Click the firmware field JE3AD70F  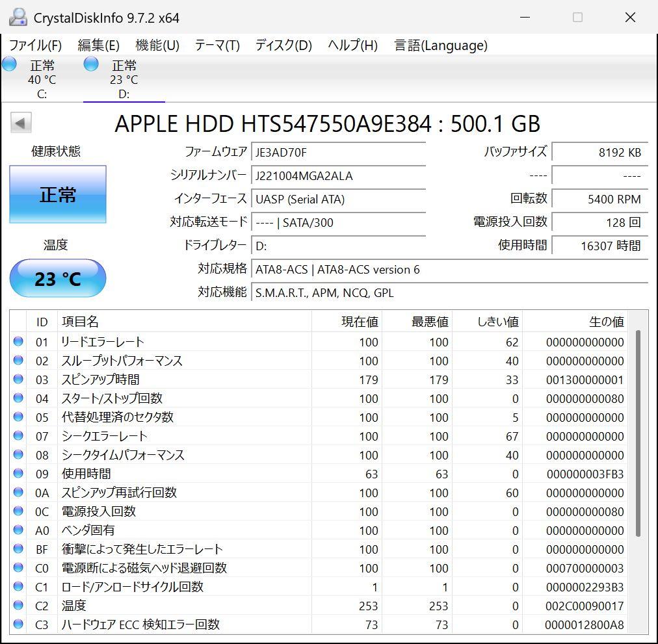point(338,152)
